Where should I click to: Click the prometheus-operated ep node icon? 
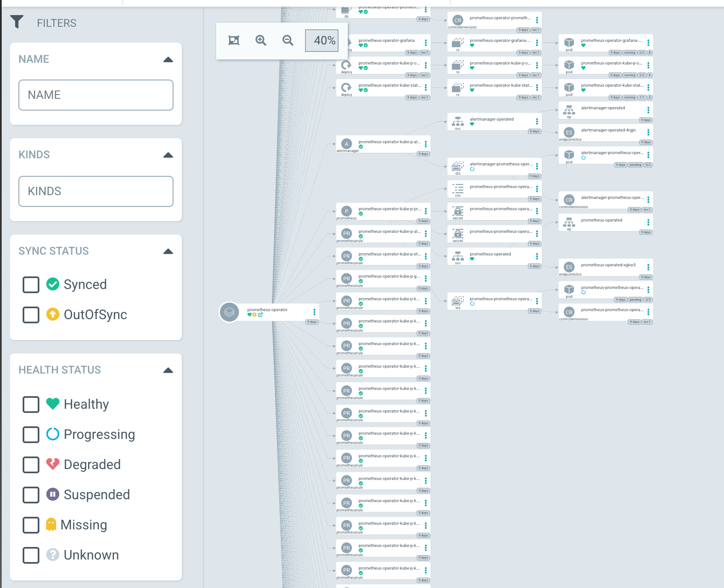pyautogui.click(x=569, y=222)
